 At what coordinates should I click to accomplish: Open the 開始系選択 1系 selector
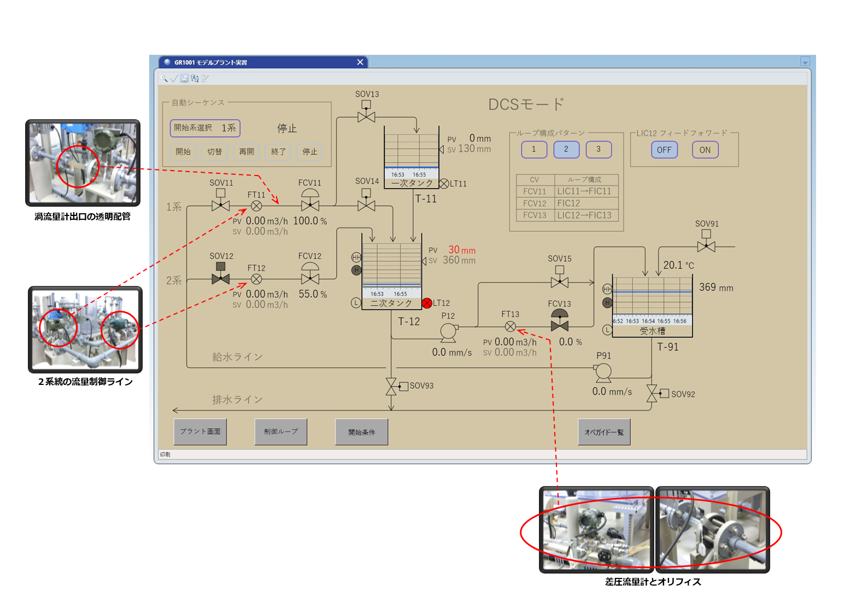point(205,128)
